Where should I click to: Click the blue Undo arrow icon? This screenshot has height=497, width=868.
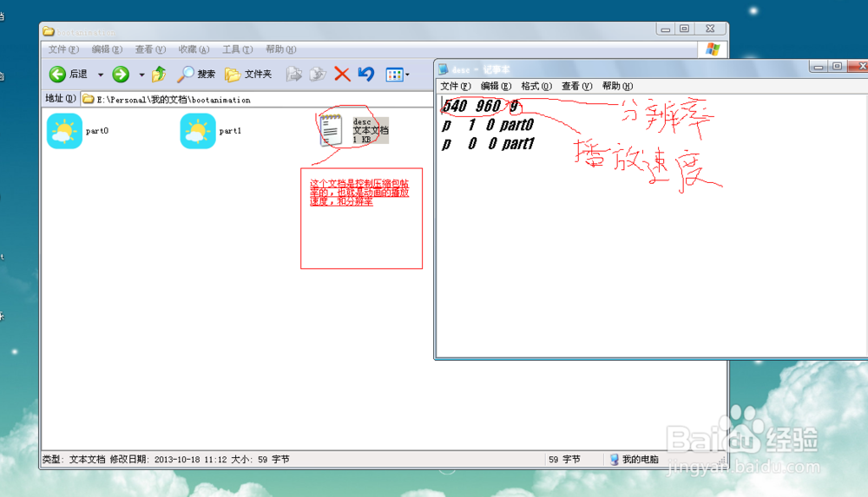(366, 75)
